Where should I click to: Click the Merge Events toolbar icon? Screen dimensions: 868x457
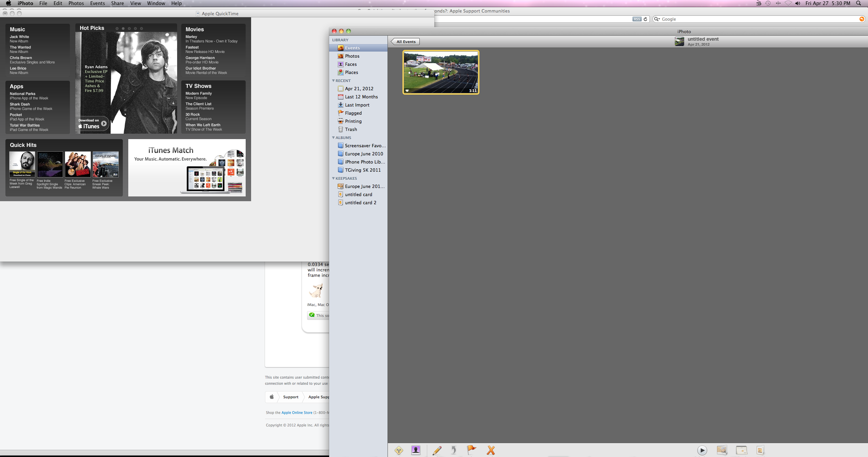tap(399, 450)
